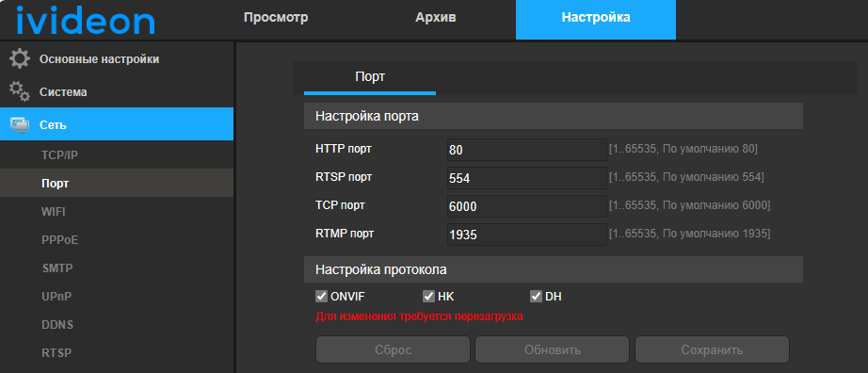Click the 'TCP порт' label

click(340, 205)
